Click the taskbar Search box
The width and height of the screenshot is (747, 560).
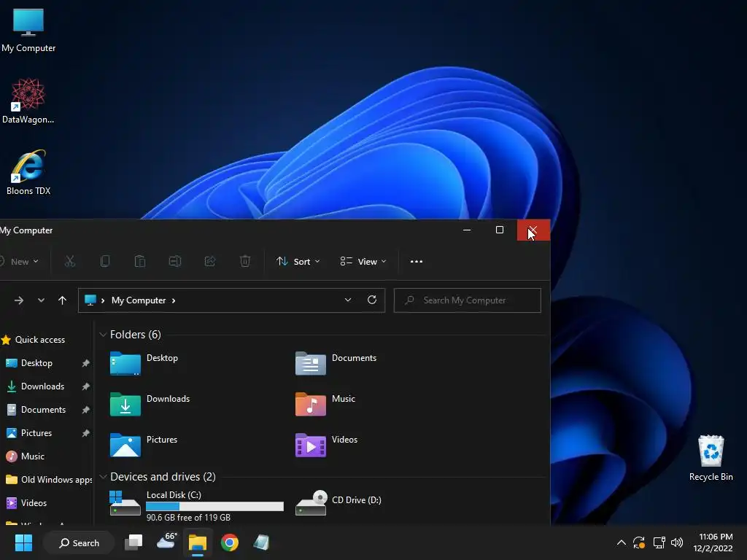point(79,542)
